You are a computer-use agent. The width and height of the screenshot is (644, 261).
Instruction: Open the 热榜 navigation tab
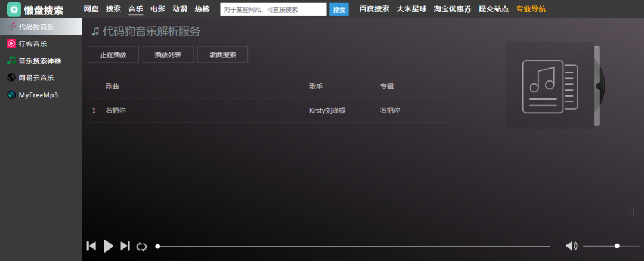(x=202, y=8)
